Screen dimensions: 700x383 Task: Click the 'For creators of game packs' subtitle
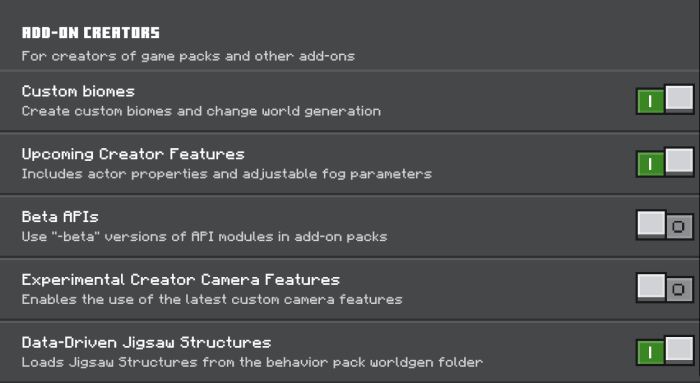click(188, 56)
